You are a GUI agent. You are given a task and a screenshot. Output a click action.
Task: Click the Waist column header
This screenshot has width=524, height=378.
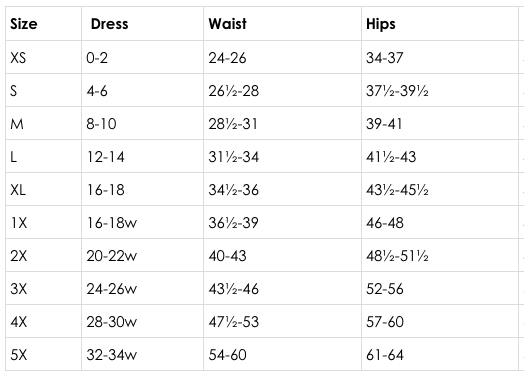point(228,24)
